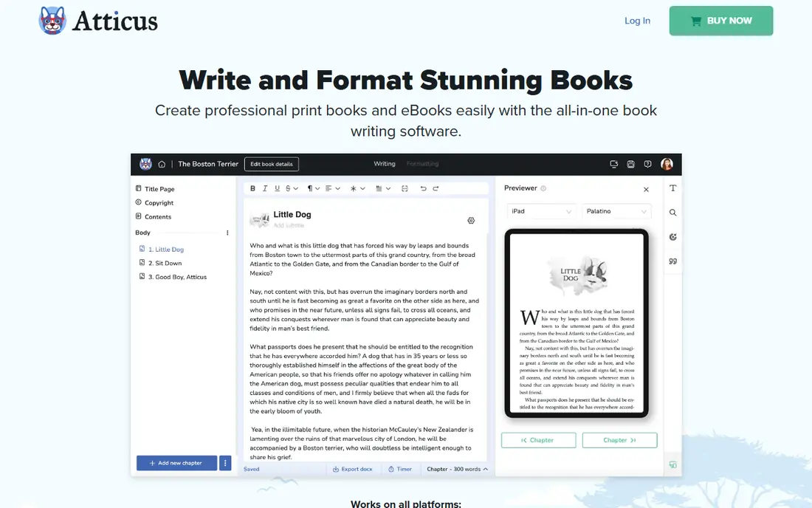This screenshot has width=812, height=508.
Task: Click the previewer icon at rail bottom
Action: pyautogui.click(x=672, y=465)
